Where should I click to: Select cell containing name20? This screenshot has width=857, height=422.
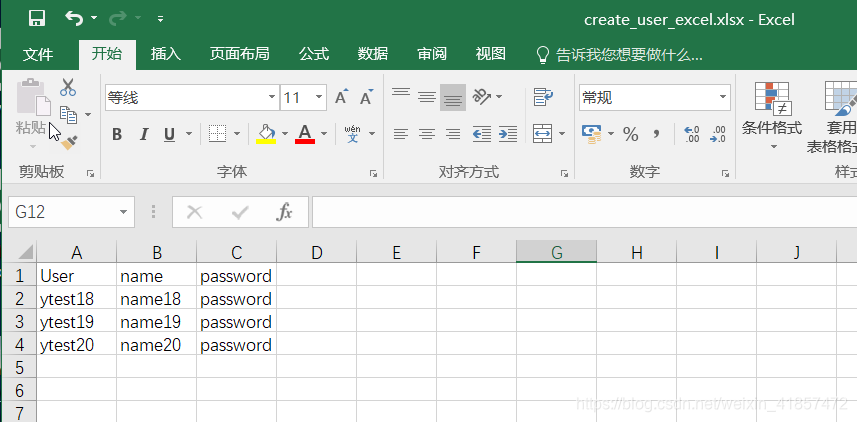[x=156, y=345]
